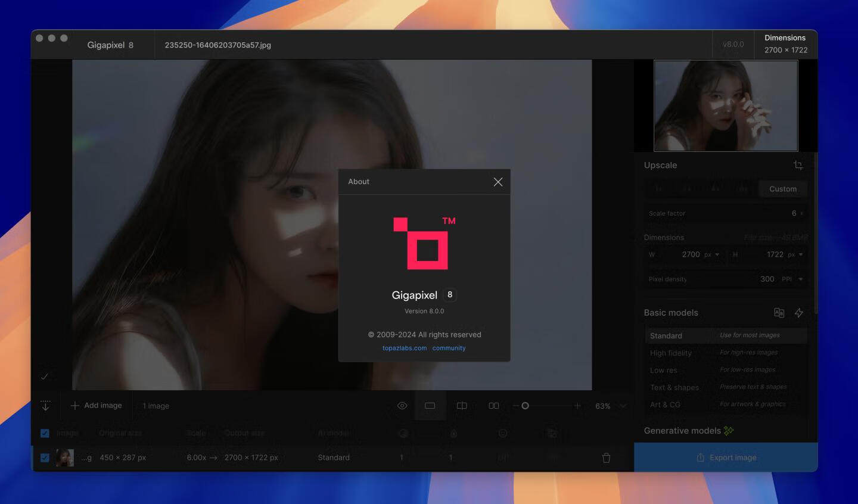
Task: Click the navigator preview thumbnail
Action: click(726, 105)
